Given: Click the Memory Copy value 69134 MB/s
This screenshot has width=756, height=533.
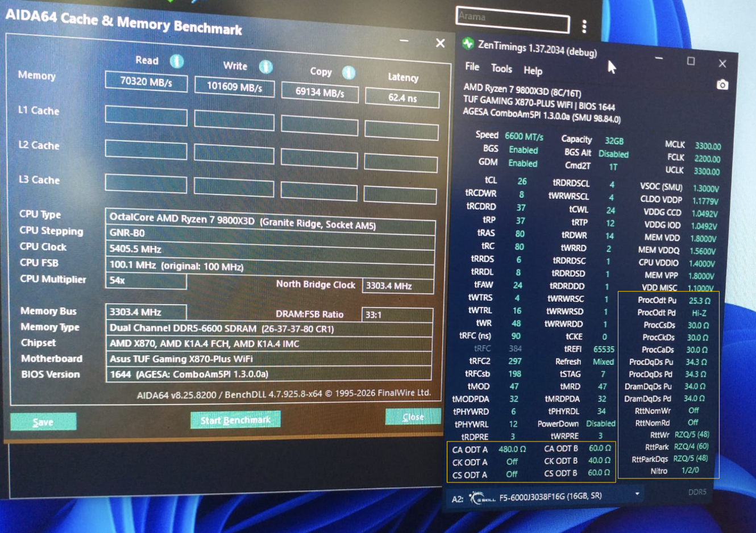Looking at the screenshot, I should [x=319, y=93].
